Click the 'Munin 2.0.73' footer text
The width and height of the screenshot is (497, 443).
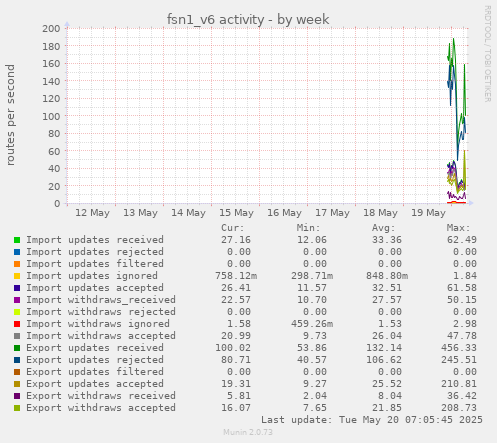pyautogui.click(x=248, y=432)
